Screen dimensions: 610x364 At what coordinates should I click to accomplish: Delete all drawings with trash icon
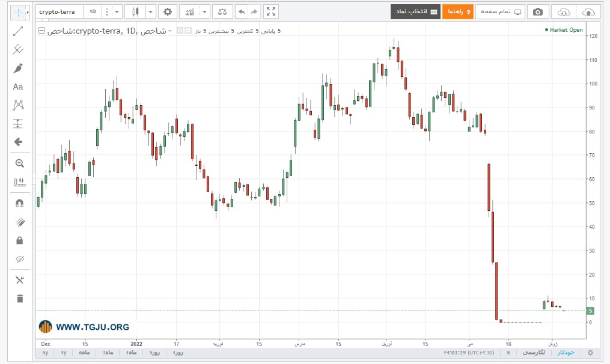click(19, 299)
